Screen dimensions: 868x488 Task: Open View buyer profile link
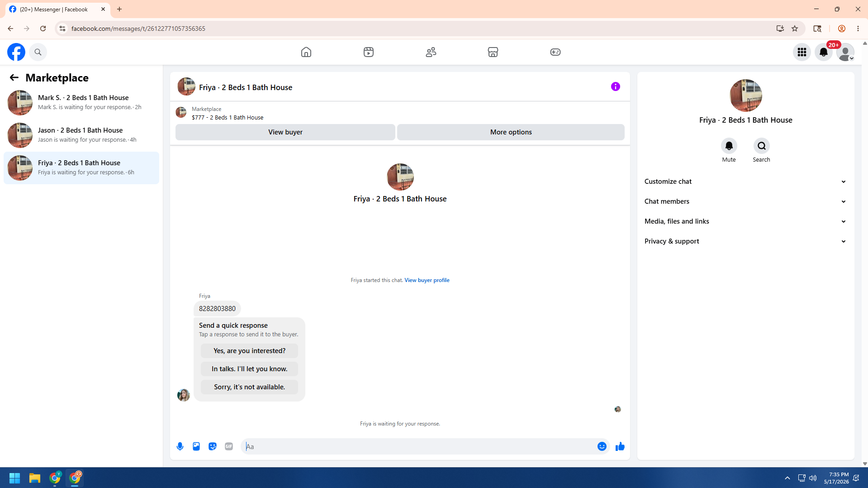tap(427, 280)
